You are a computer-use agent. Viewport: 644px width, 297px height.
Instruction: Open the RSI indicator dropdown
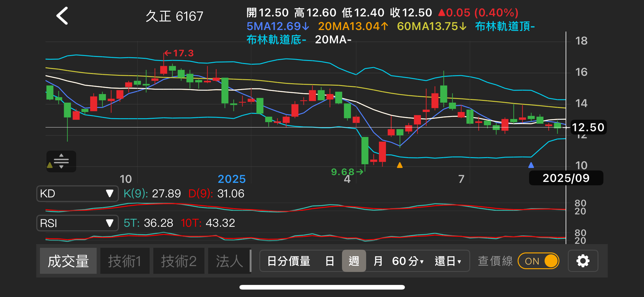[x=77, y=223]
